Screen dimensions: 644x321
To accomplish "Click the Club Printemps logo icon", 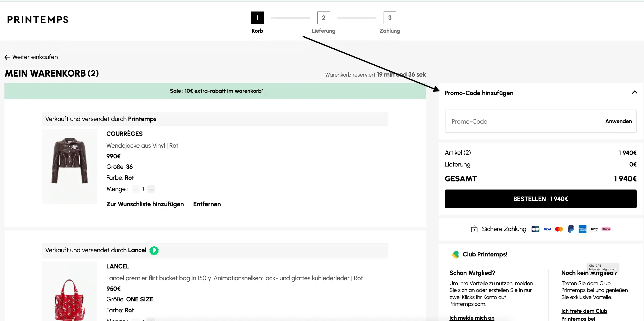I will (x=455, y=254).
